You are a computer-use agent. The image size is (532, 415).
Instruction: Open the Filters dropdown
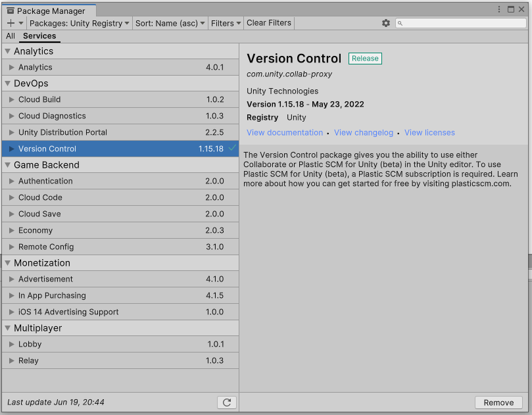[226, 23]
